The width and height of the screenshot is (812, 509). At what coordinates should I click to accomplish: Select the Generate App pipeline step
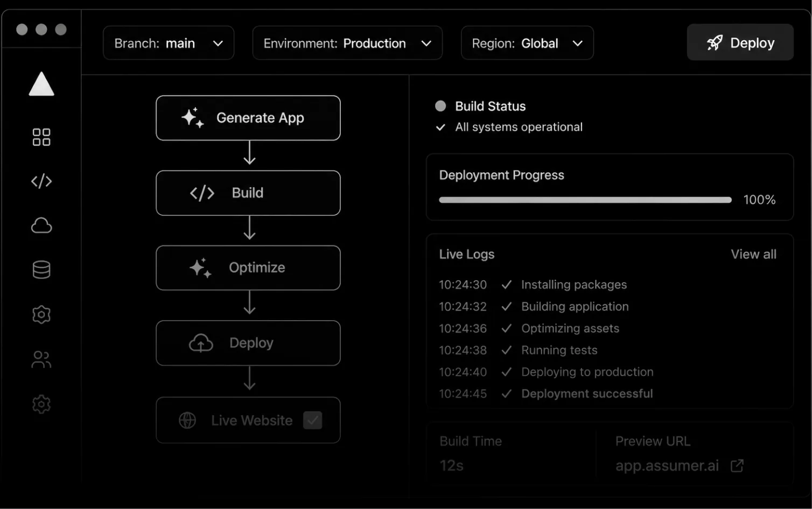pos(248,118)
